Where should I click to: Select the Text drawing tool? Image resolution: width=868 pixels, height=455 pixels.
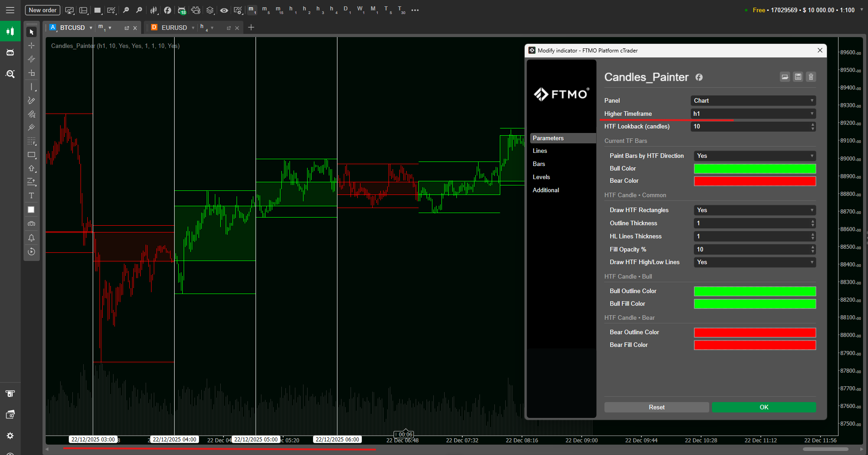(x=31, y=196)
